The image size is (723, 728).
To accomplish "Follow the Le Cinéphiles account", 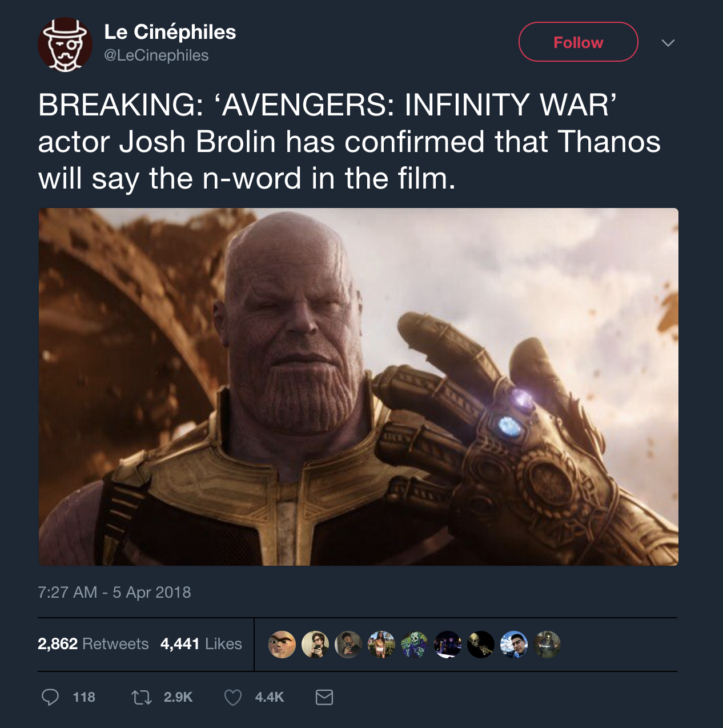I will point(578,42).
